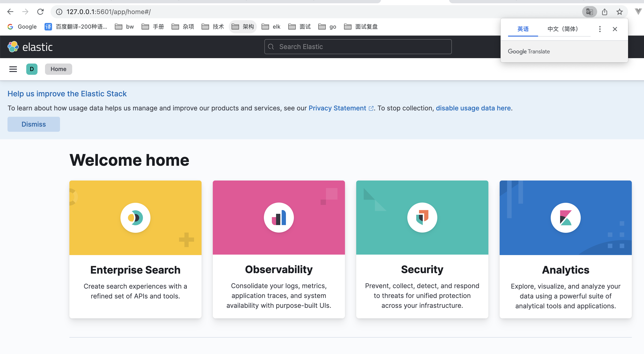Viewport: 644px width, 354px height.
Task: Click the Home breadcrumb
Action: (59, 69)
